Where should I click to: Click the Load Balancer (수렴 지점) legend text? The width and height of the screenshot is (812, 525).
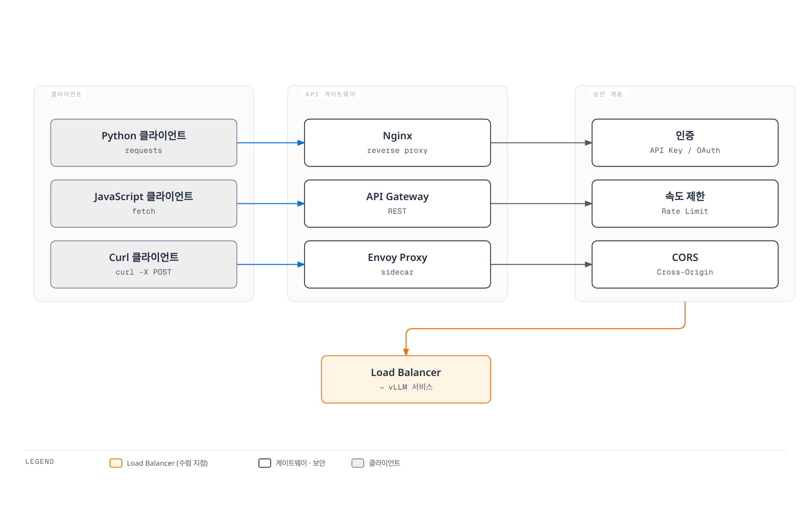tap(167, 463)
